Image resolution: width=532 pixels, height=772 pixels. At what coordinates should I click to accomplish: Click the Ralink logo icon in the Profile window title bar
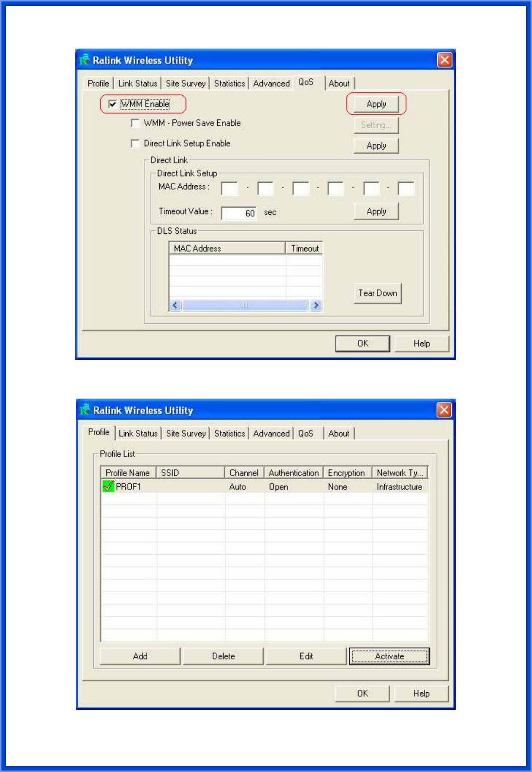[85, 410]
